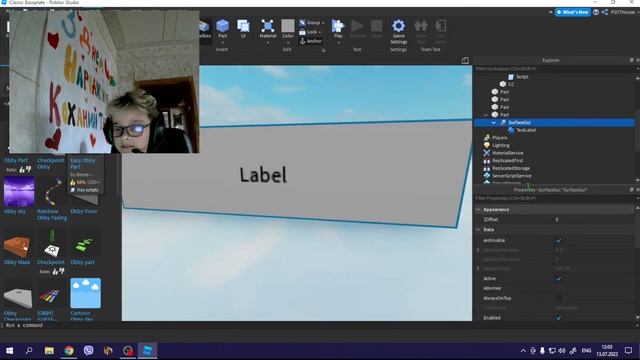Screen dimensions: 640x360
Task: Click the Explorer filter workspace field
Action: pyautogui.click(x=554, y=69)
